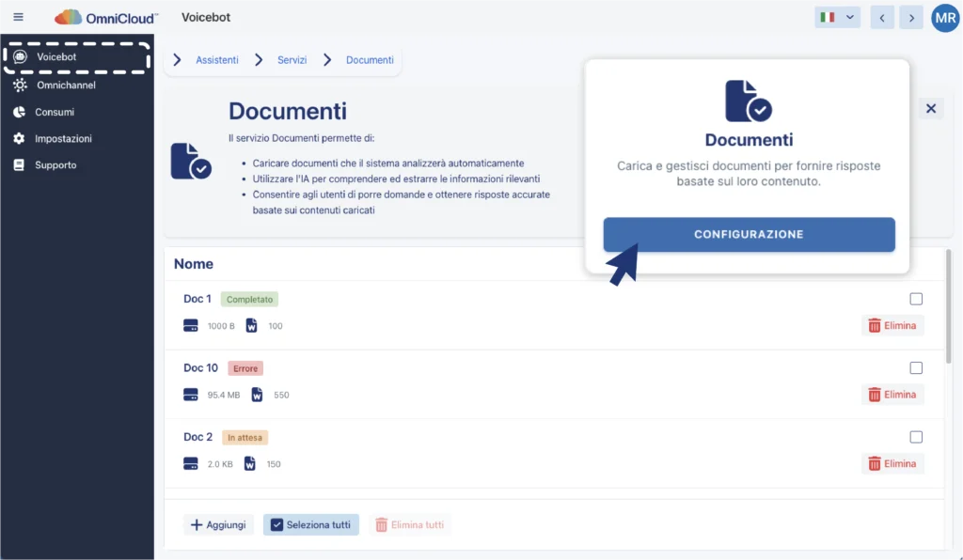
Task: Go to next page arrow
Action: (910, 17)
